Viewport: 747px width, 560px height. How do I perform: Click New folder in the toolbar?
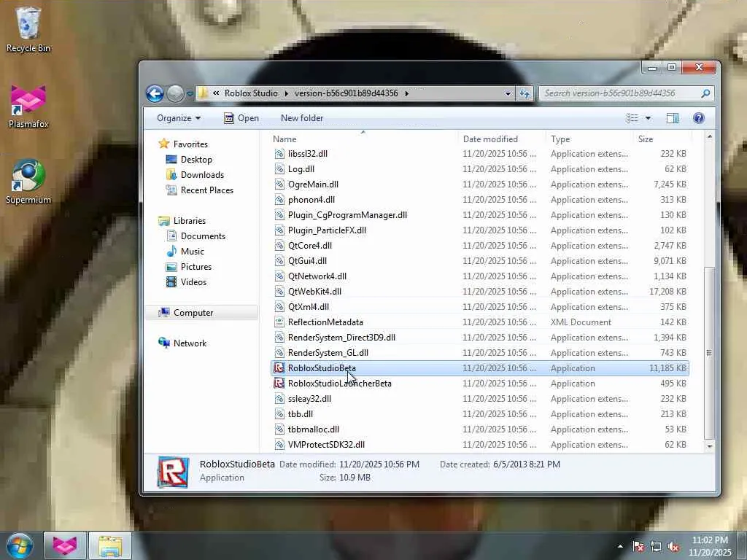pyautogui.click(x=302, y=118)
